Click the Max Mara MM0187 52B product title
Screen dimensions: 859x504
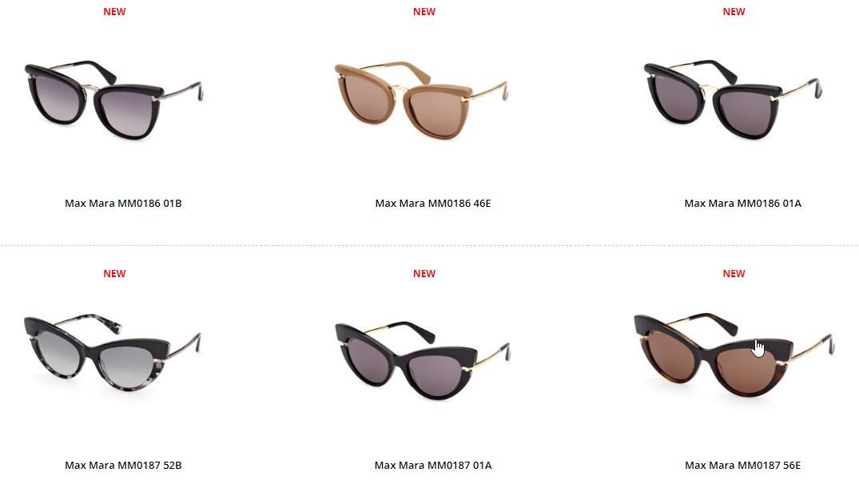pyautogui.click(x=123, y=465)
